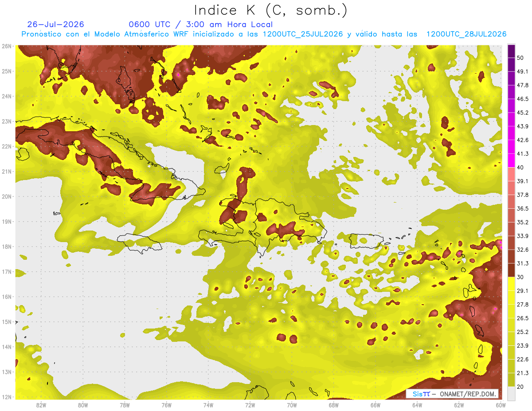Click the colorbar label '35.2'
The height and width of the screenshot is (411, 532).
click(x=522, y=222)
